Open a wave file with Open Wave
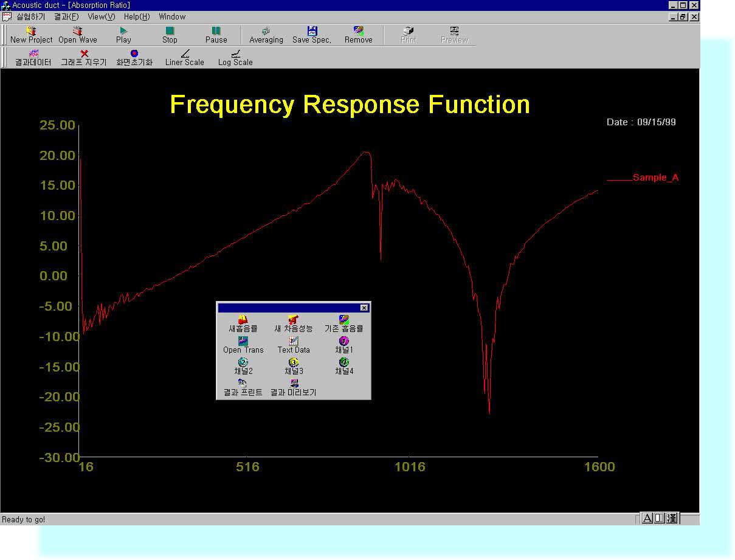735x560 pixels. tap(77, 35)
